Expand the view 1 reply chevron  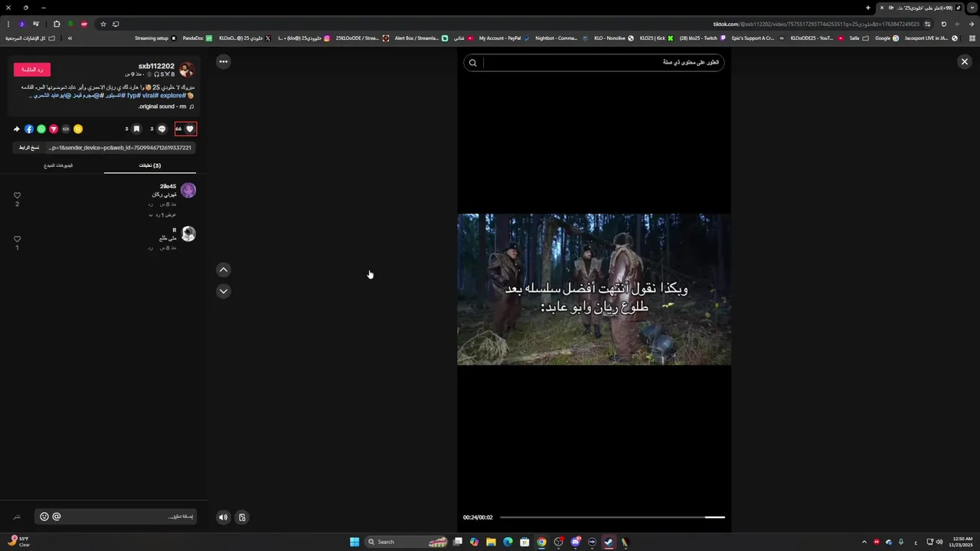pos(151,215)
